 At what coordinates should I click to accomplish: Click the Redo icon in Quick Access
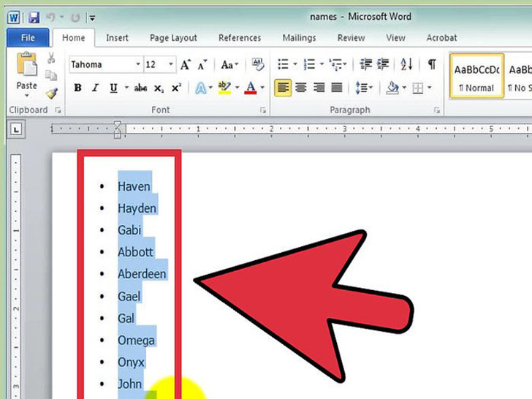click(75, 18)
